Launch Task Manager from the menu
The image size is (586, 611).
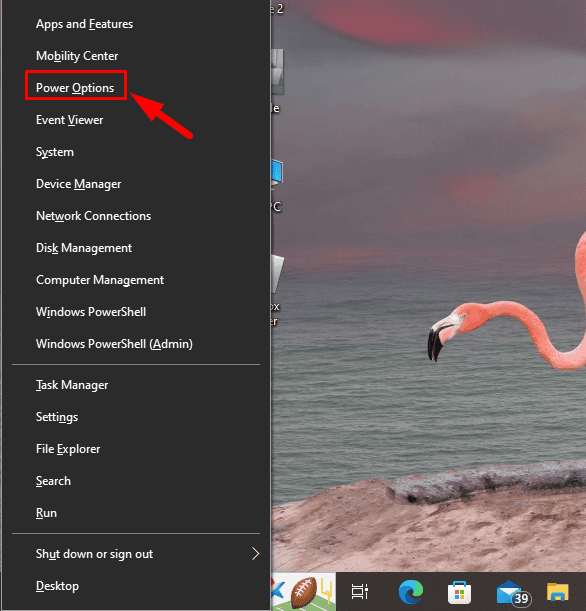click(72, 385)
